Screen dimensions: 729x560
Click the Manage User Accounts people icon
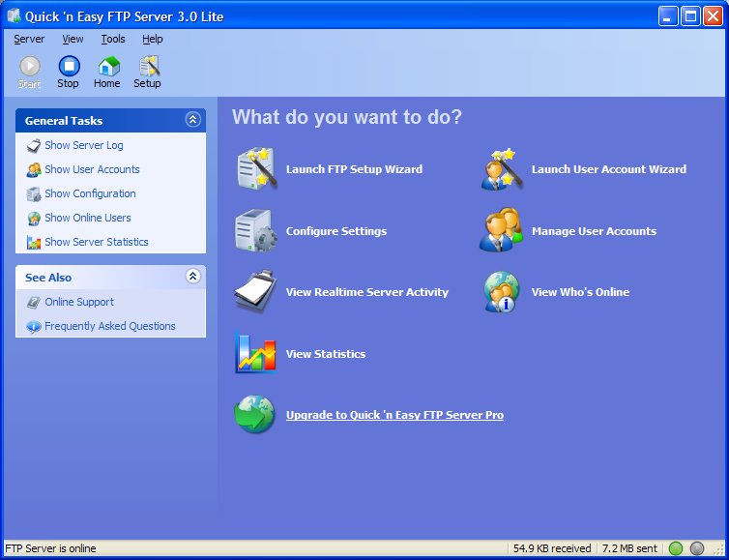click(x=501, y=230)
